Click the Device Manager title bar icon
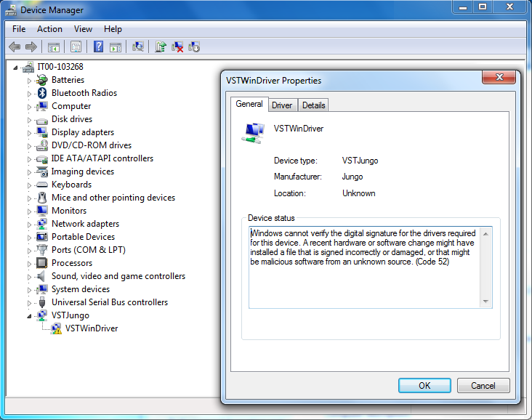The width and height of the screenshot is (532, 420). tap(11, 10)
